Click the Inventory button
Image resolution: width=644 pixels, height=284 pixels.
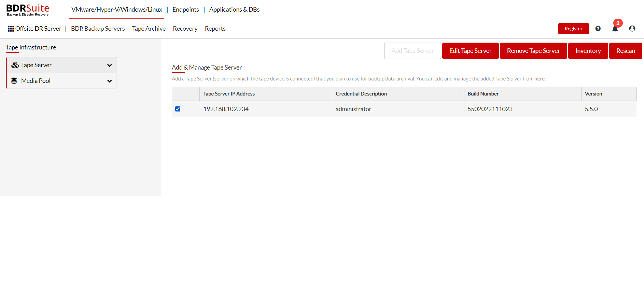tap(588, 51)
